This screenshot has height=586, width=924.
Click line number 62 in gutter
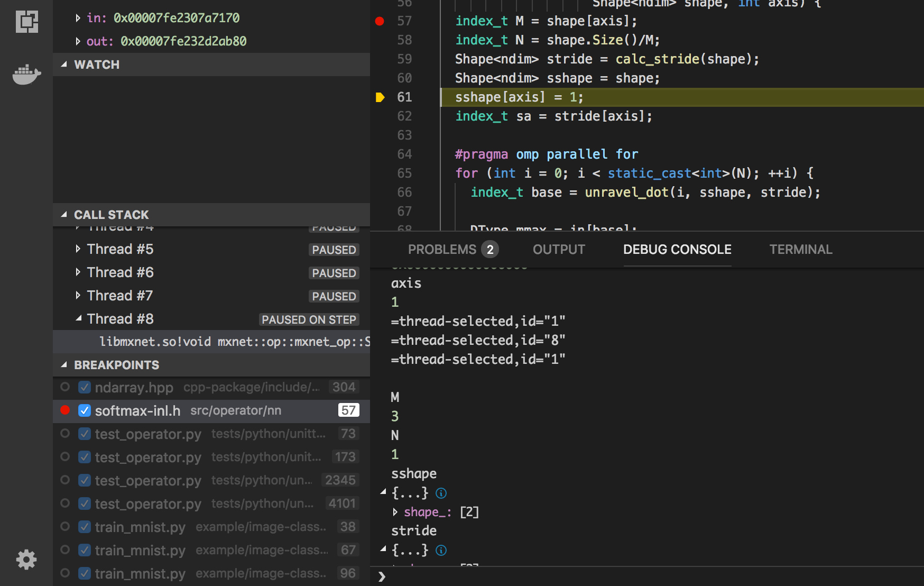pyautogui.click(x=404, y=116)
